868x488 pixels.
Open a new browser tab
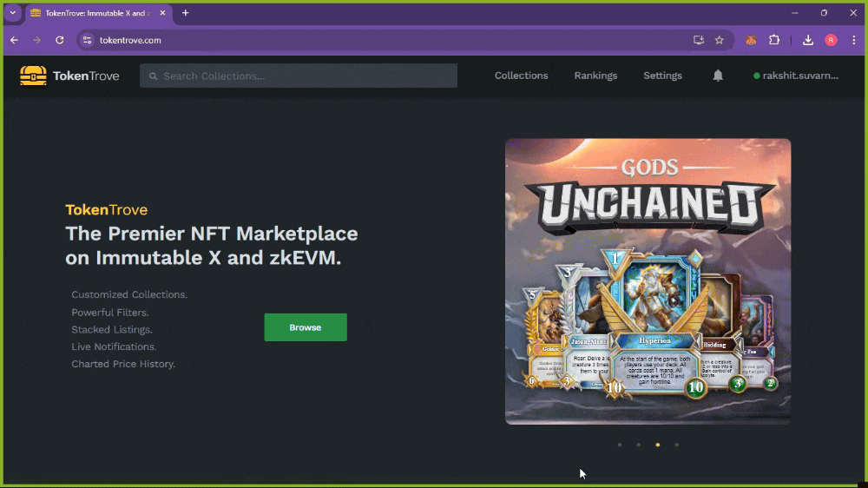[186, 13]
